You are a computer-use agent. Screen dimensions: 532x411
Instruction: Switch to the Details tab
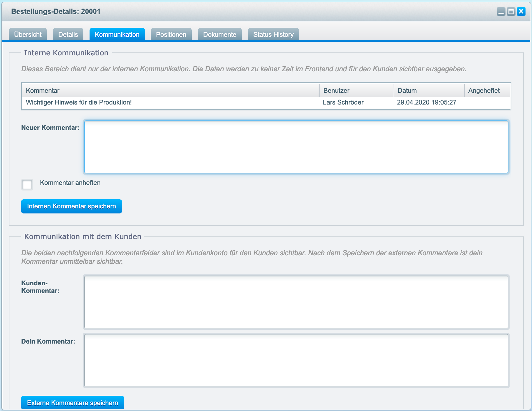point(68,34)
